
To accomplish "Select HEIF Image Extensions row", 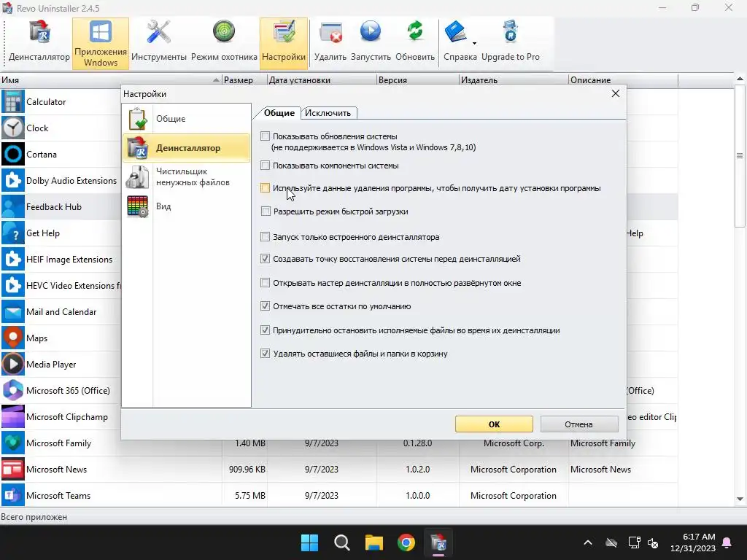I will point(61,260).
